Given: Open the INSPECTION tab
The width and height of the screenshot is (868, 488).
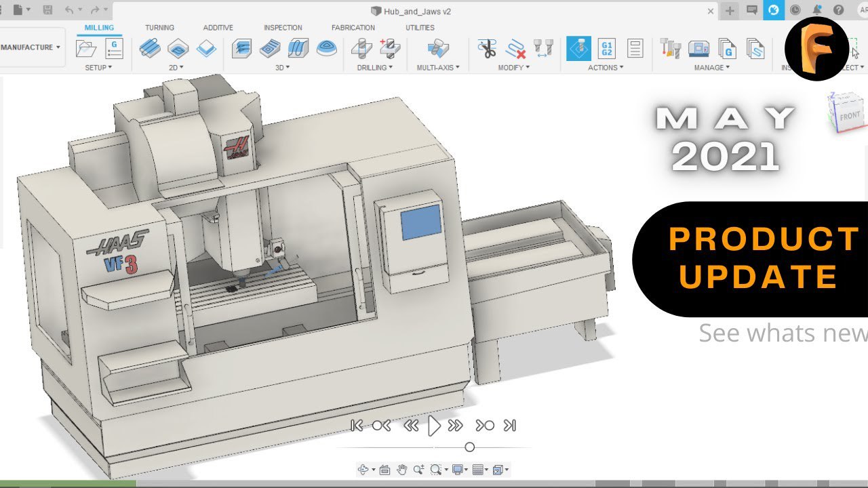Looking at the screenshot, I should (283, 28).
